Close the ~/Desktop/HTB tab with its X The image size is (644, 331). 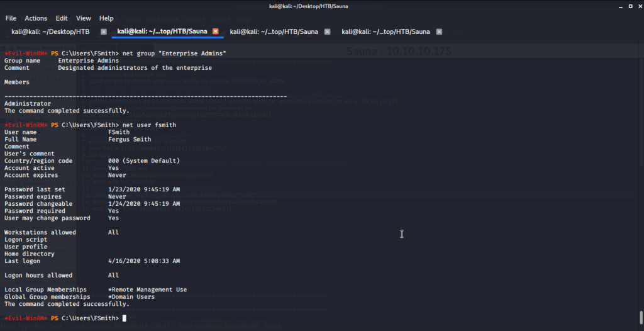click(x=103, y=31)
